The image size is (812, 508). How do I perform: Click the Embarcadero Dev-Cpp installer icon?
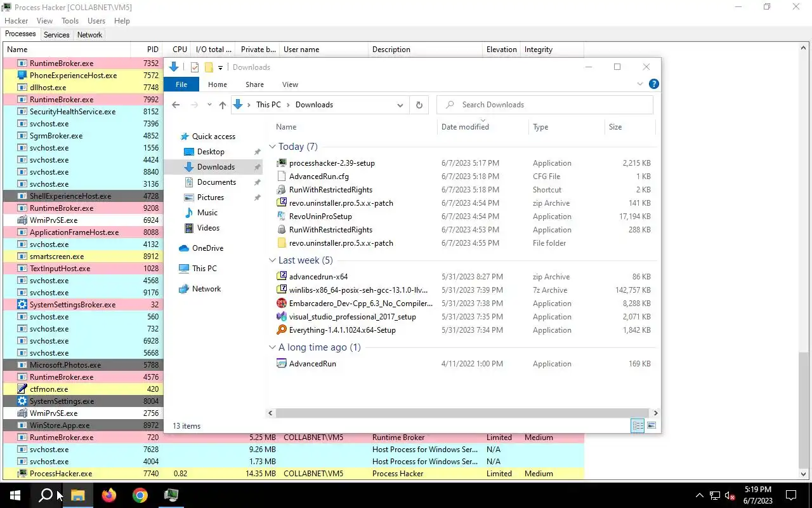coord(282,304)
